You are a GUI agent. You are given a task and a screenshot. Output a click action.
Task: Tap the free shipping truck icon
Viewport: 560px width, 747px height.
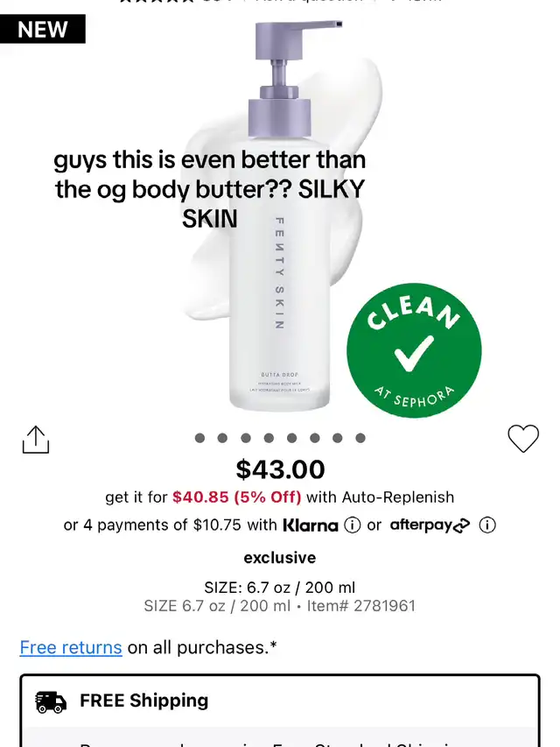pyautogui.click(x=51, y=701)
